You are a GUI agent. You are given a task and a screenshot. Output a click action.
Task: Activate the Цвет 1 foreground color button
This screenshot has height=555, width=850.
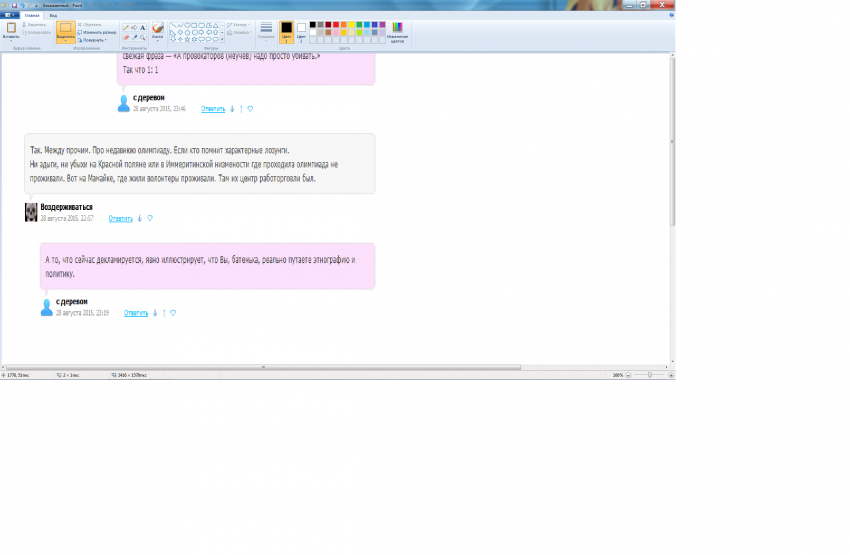tap(286, 31)
